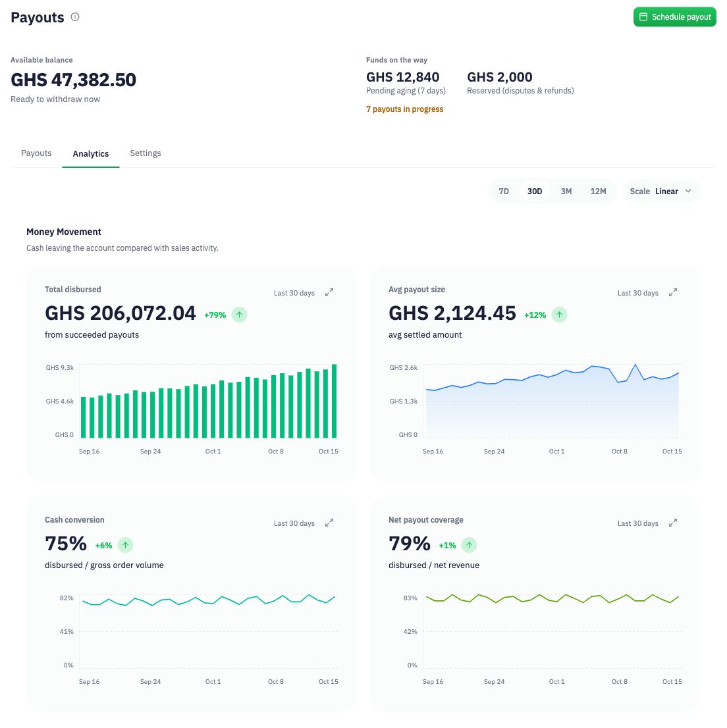This screenshot has height=728, width=727.
Task: Open the Settings tab
Action: click(x=146, y=153)
